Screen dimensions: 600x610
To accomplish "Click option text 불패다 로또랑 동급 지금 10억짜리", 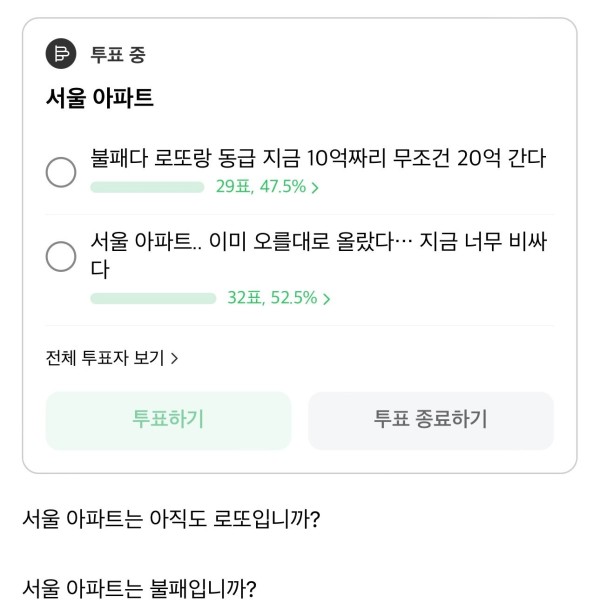I will (x=238, y=158).
